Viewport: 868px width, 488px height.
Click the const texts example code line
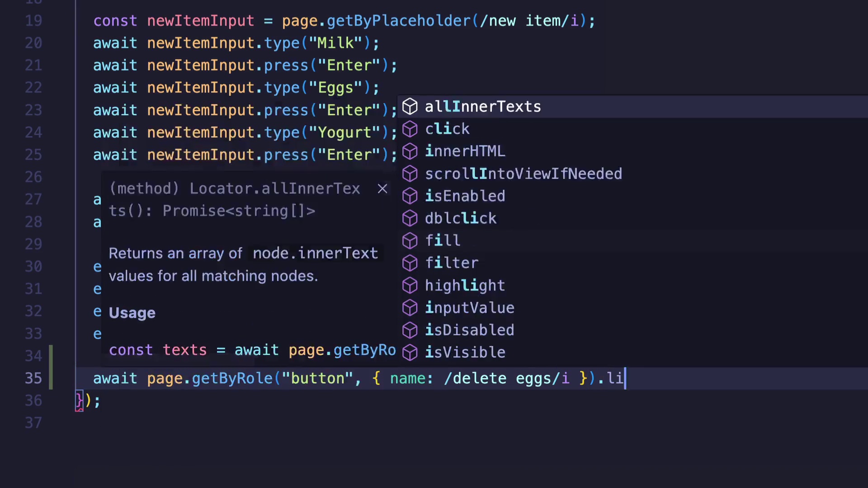point(252,350)
